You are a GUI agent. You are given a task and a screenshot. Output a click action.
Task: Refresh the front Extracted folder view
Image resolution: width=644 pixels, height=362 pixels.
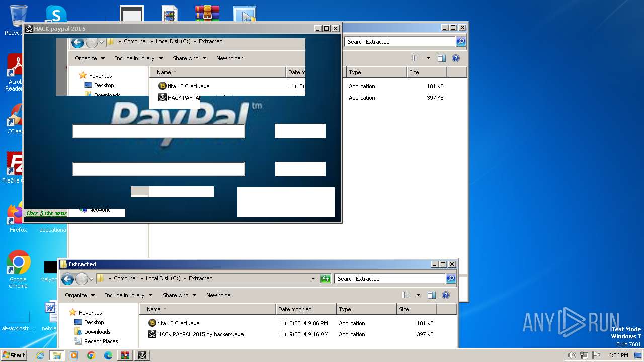point(326,279)
